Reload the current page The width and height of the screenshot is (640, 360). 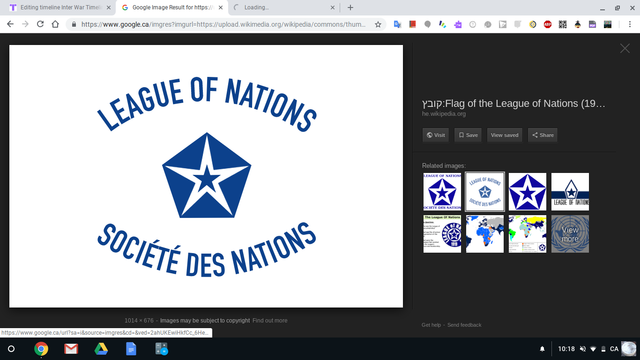point(40,24)
